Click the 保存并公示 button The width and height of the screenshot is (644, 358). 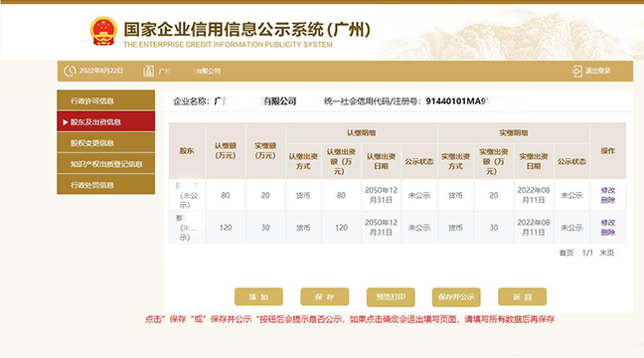click(456, 296)
